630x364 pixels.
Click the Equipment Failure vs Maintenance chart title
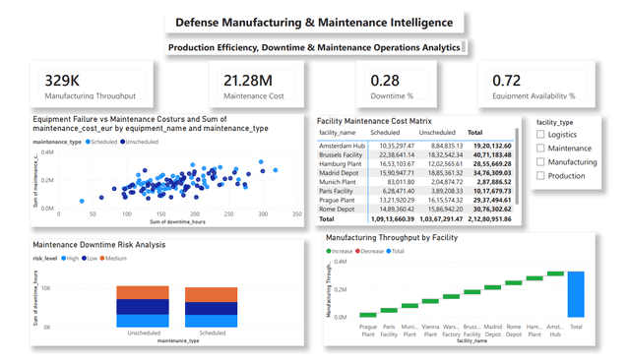[x=151, y=124]
